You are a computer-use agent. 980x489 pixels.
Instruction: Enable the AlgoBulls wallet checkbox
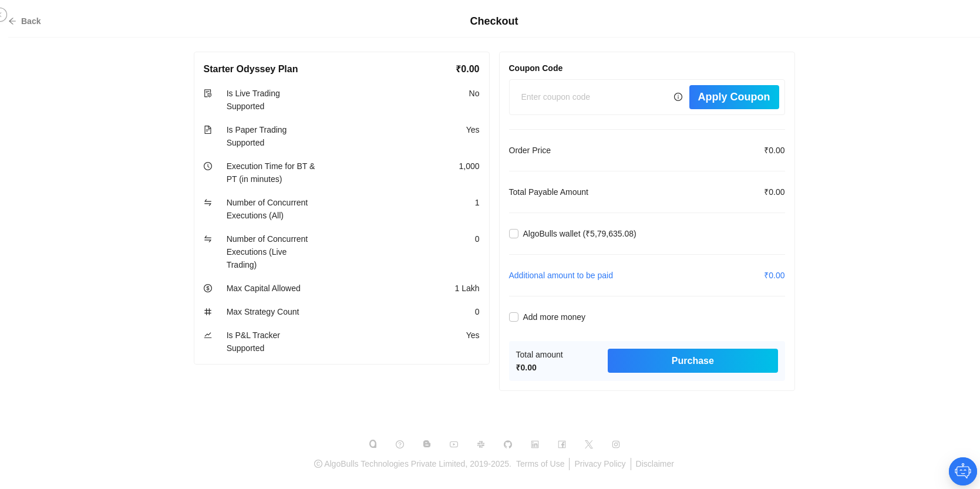[514, 234]
